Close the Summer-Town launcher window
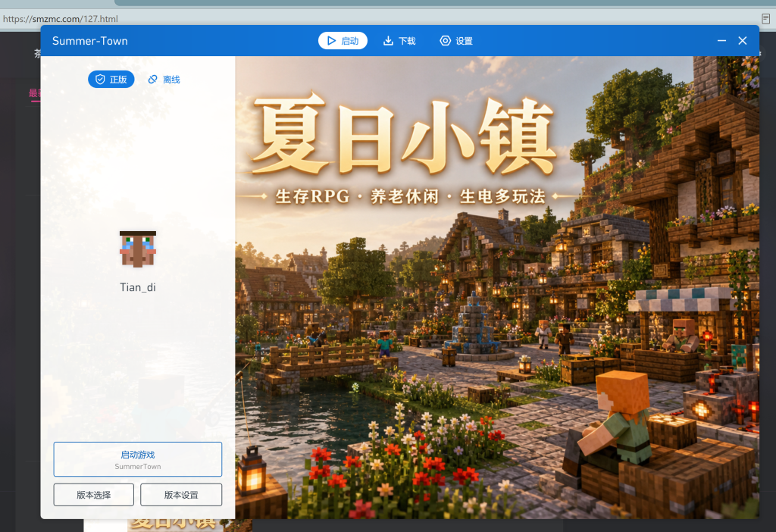Image resolution: width=776 pixels, height=532 pixels. [x=743, y=41]
